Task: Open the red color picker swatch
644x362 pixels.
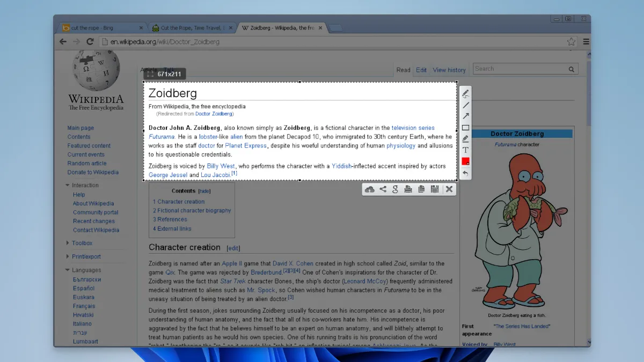Action: click(465, 161)
